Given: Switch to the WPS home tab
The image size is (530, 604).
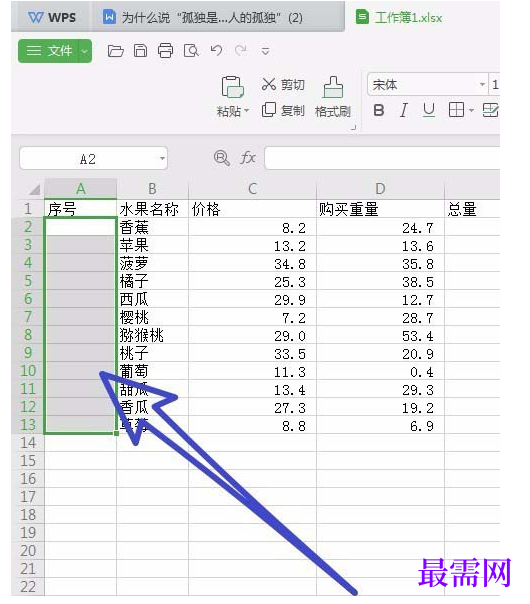Looking at the screenshot, I should point(52,17).
